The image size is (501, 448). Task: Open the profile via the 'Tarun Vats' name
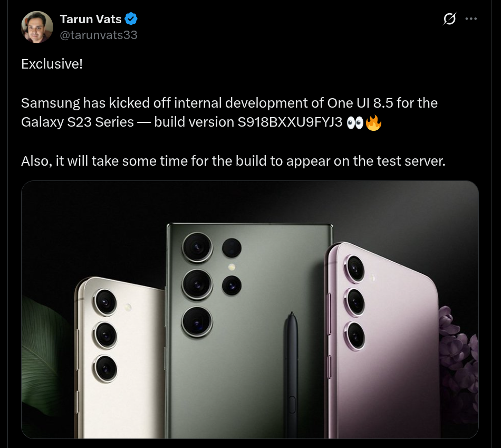click(91, 18)
